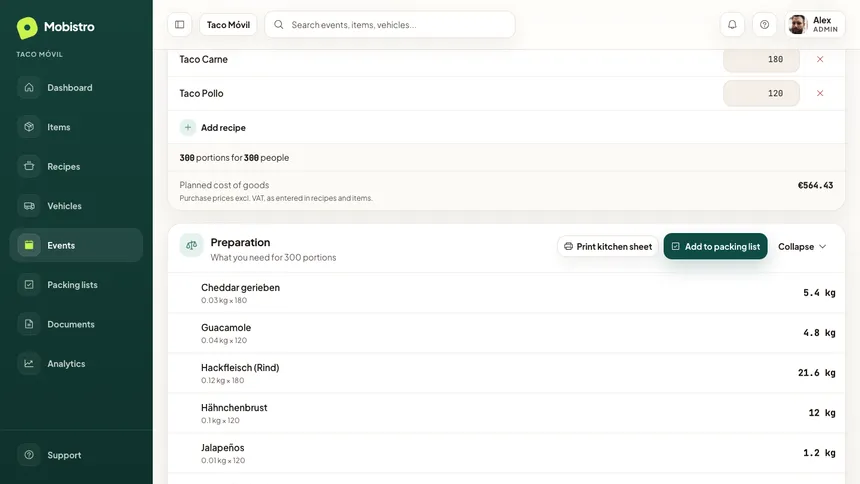The width and height of the screenshot is (860, 484).
Task: Click the Hähnchenbrust ingredient
Action: point(234,408)
